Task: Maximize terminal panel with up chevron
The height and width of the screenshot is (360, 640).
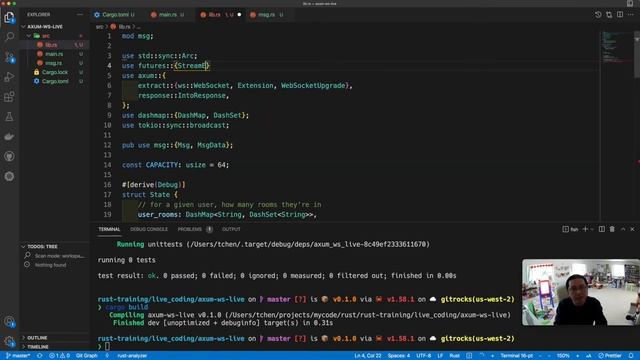Action: [x=623, y=229]
